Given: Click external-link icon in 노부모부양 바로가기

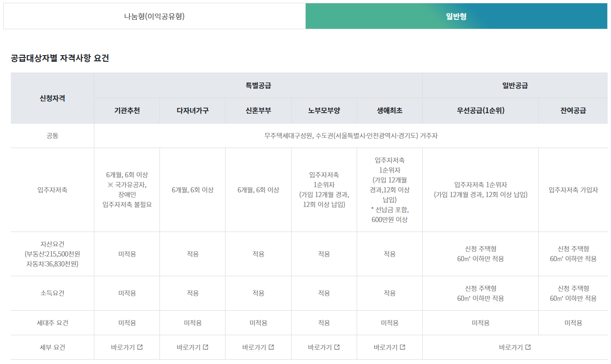Looking at the screenshot, I should [337, 347].
